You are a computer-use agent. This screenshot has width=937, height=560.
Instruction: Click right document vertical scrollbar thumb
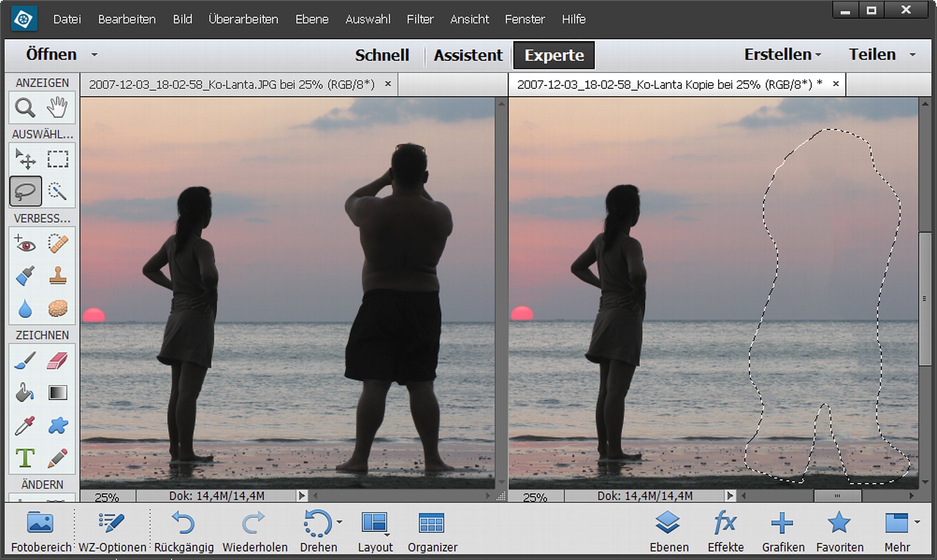click(x=925, y=298)
